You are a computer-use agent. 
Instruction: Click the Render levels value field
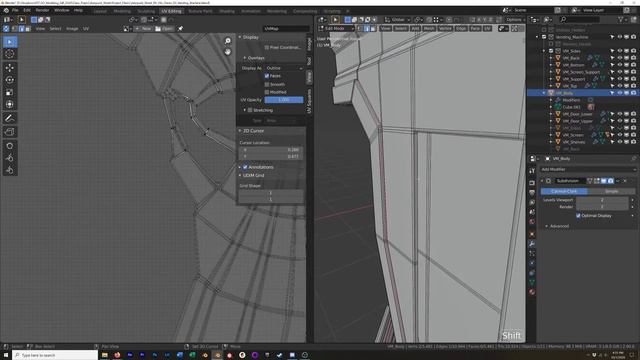click(602, 207)
